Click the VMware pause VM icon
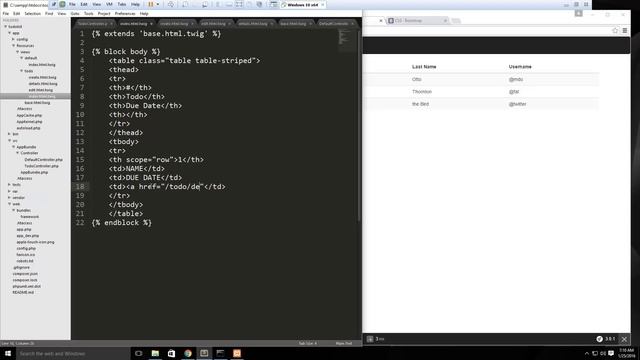 [x=151, y=4]
